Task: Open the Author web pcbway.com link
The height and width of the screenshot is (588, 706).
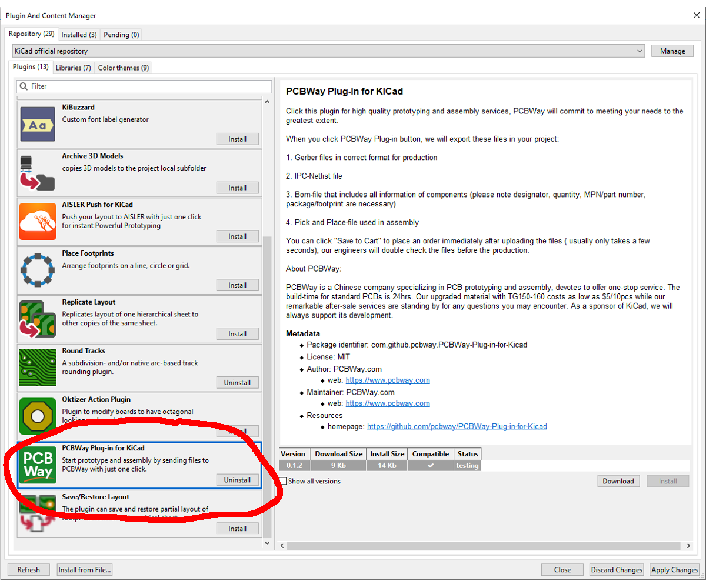Action: coord(388,380)
